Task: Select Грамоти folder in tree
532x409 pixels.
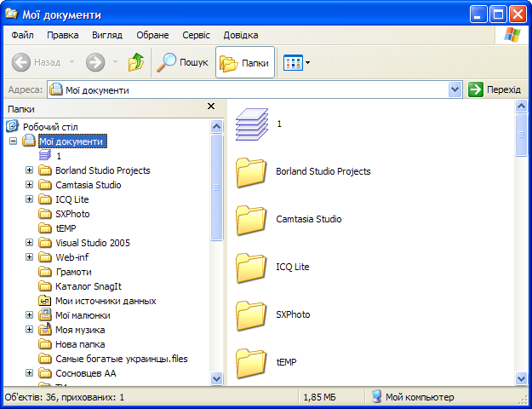Action: 73,272
